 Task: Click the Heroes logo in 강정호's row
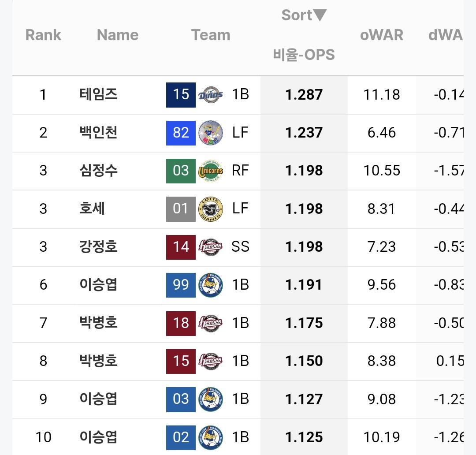tap(210, 247)
